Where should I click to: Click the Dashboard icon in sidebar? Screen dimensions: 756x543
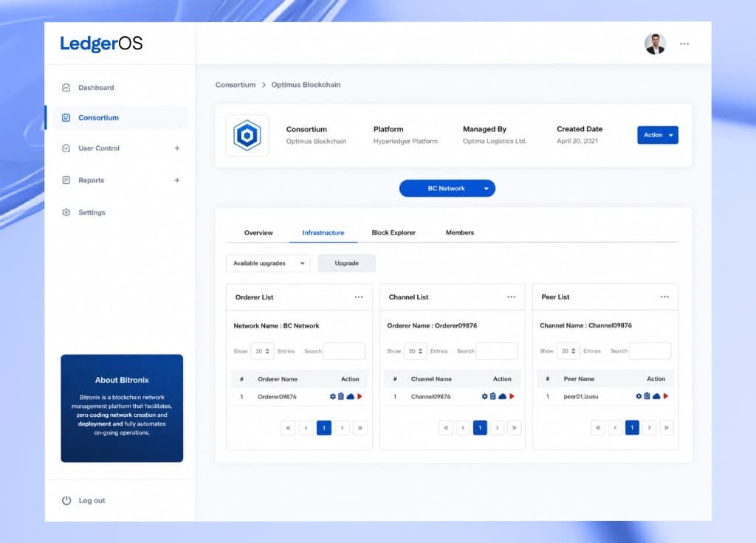click(66, 88)
